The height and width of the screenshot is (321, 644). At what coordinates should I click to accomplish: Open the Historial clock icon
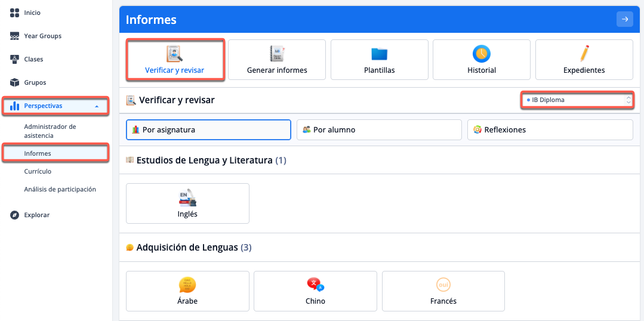(x=482, y=54)
